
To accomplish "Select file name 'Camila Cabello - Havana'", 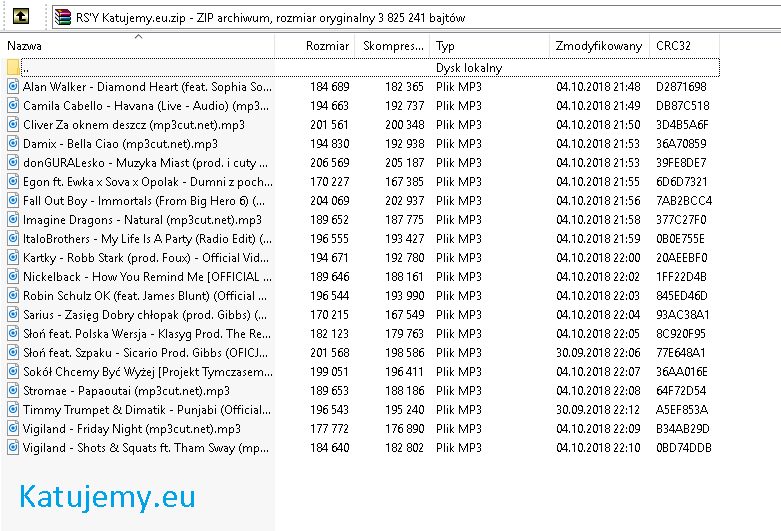I will point(146,106).
